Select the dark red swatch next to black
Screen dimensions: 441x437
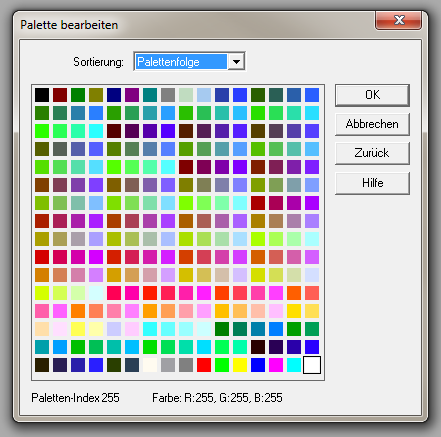tap(60, 95)
